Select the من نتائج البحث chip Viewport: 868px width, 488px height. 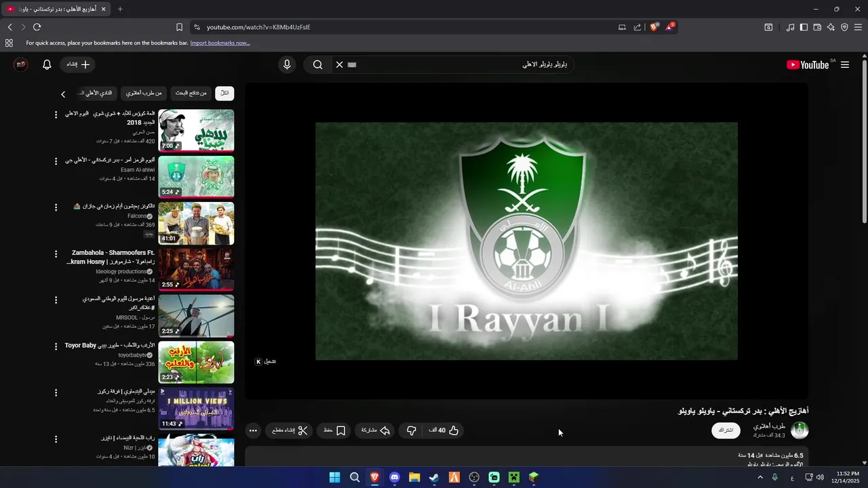tap(191, 93)
